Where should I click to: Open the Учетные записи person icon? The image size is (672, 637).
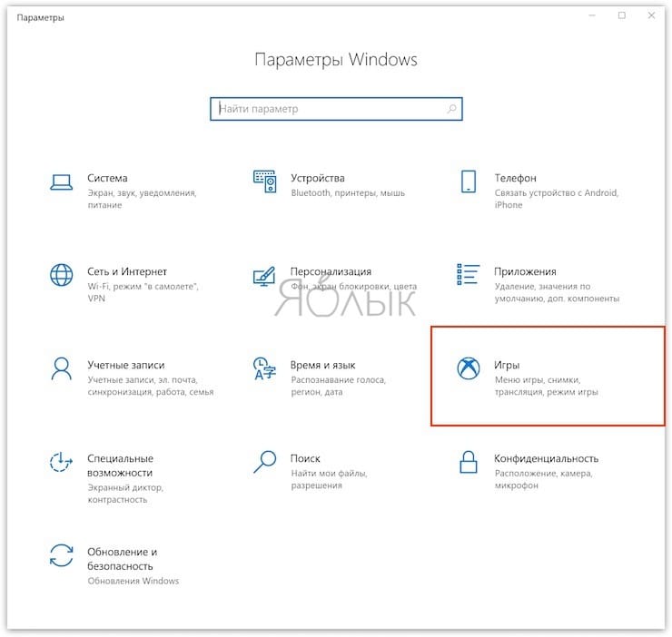pos(61,368)
